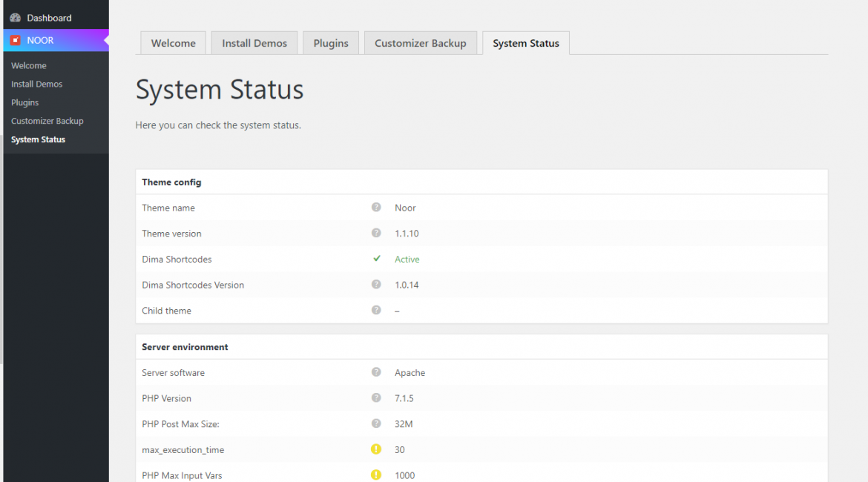
Task: Switch to the Install Demos tab
Action: click(254, 42)
